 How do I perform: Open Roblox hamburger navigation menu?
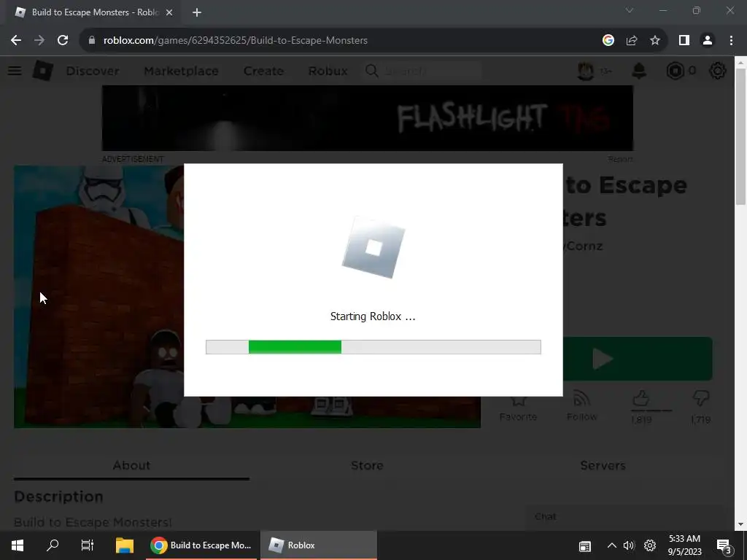point(15,71)
